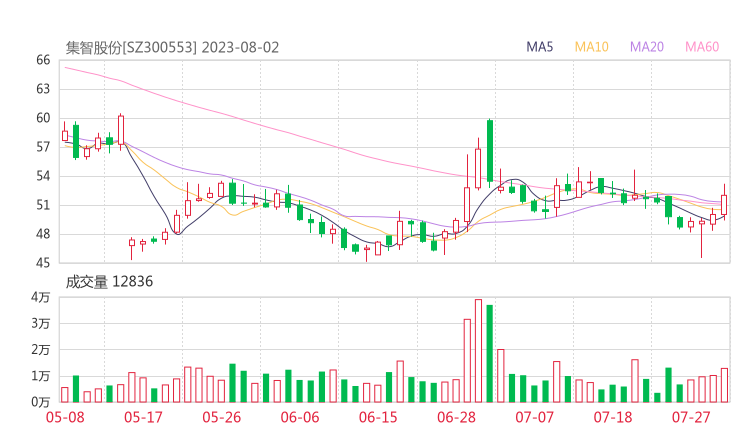The image size is (740, 440).
Task: Click the 66 price axis label
Action: (43, 60)
